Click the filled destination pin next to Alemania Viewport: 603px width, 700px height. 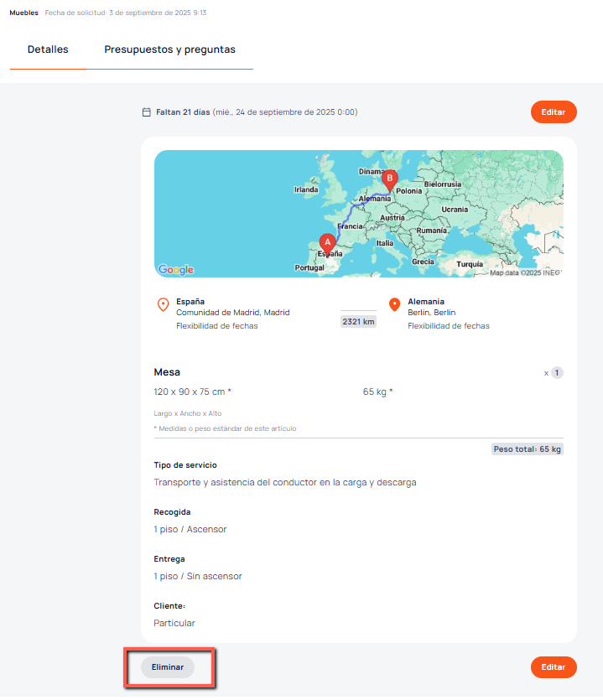[x=394, y=304]
